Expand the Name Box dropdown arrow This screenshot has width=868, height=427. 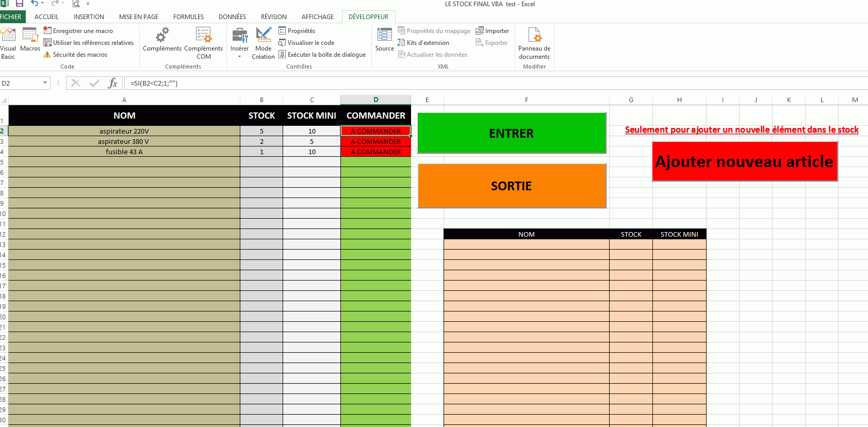[x=45, y=83]
